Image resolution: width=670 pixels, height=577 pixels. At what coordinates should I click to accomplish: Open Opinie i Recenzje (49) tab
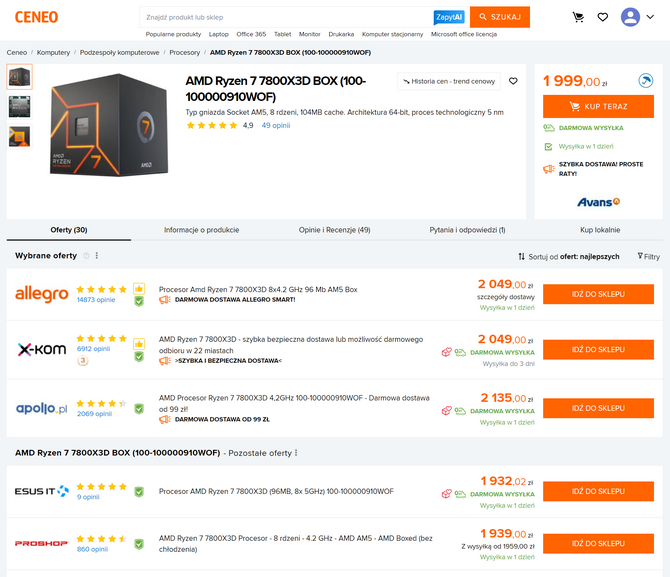click(x=334, y=230)
